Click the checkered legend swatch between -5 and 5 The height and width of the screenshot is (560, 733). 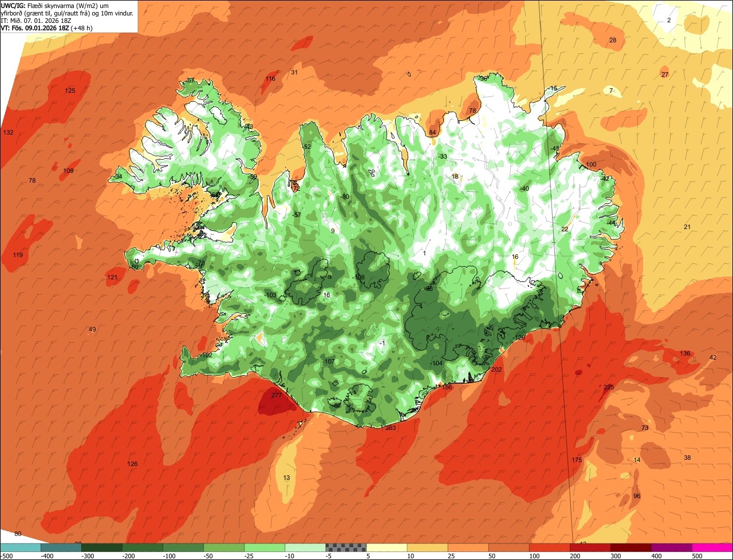coord(346,547)
